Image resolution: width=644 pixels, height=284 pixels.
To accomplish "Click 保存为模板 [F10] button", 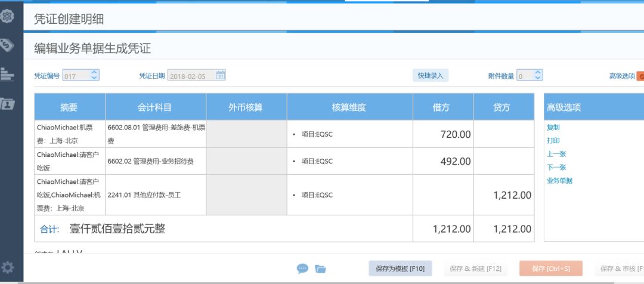I will click(x=400, y=268).
